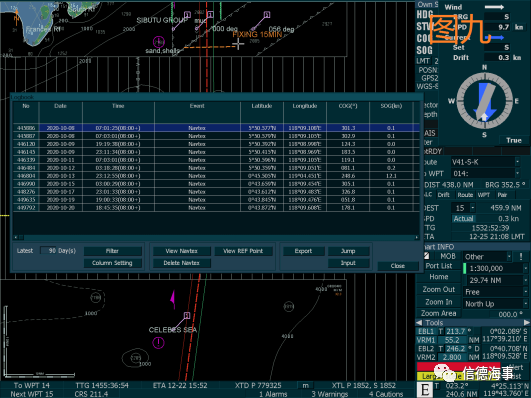Click the white crosshair cursor near FIXING 15MIN
Image resolution: width=531 pixels, height=398 pixels.
click(x=238, y=44)
